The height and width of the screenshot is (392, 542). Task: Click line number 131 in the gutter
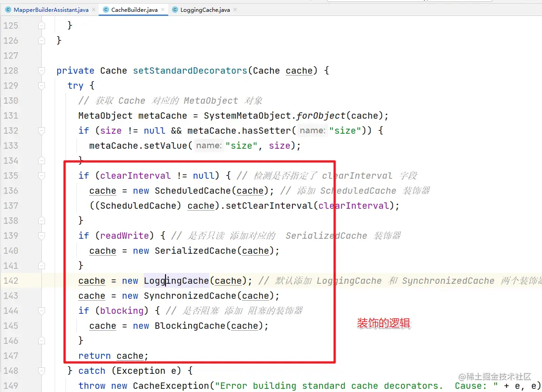[x=11, y=116]
